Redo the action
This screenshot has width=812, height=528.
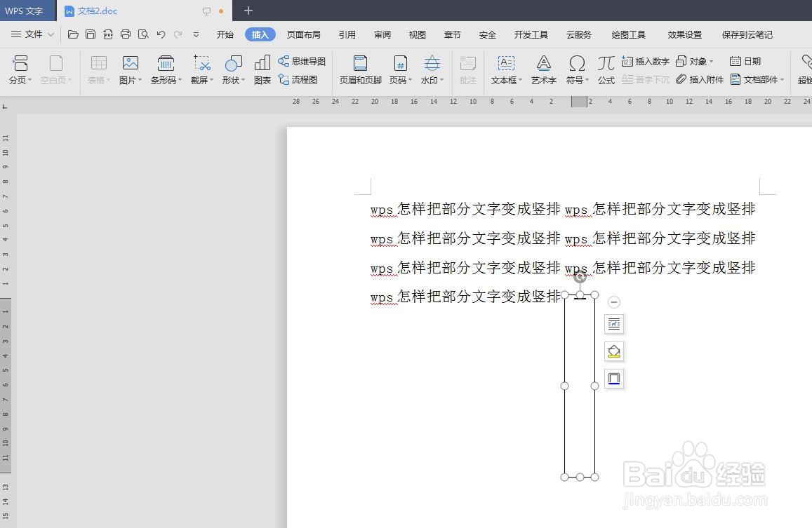[178, 34]
